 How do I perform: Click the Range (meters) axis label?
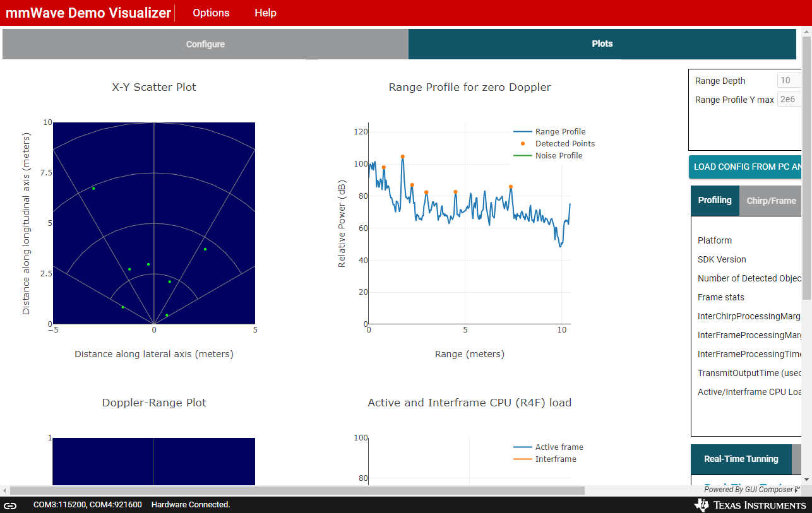click(470, 354)
